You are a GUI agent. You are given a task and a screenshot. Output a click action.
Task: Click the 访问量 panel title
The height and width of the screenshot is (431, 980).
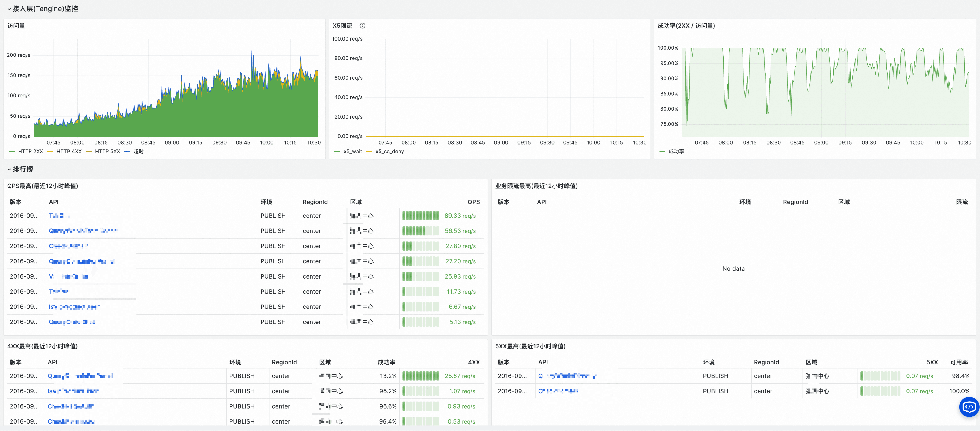point(16,26)
